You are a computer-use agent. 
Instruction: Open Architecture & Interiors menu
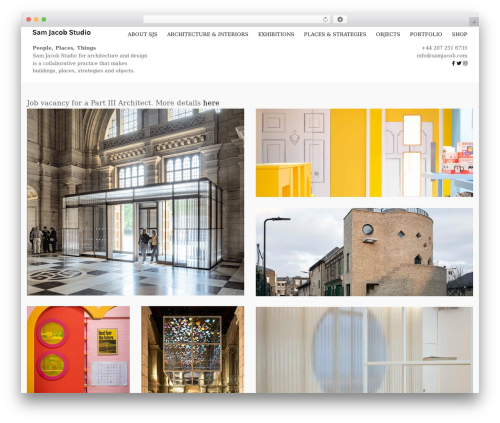[207, 34]
